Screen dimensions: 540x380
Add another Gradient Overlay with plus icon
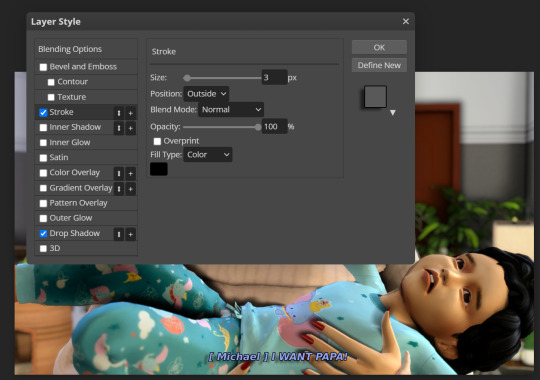click(x=131, y=189)
